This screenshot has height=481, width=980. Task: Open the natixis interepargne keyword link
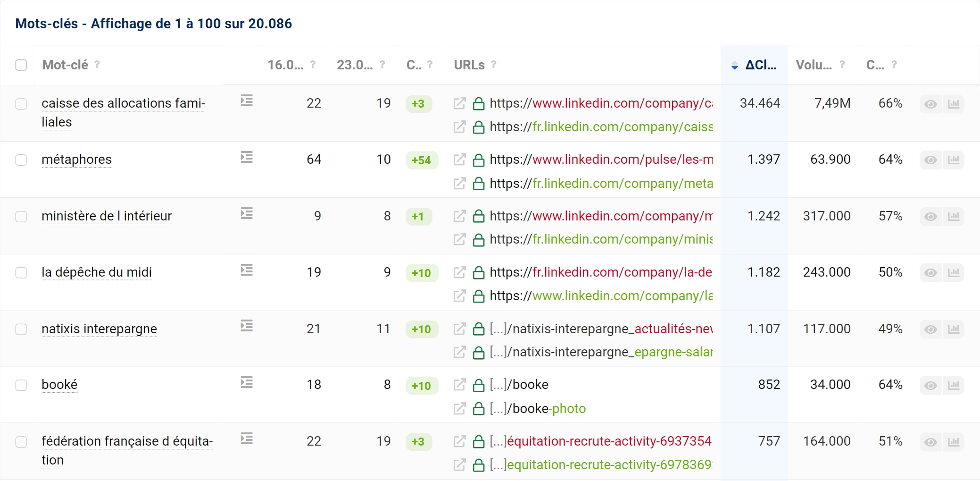tap(99, 329)
